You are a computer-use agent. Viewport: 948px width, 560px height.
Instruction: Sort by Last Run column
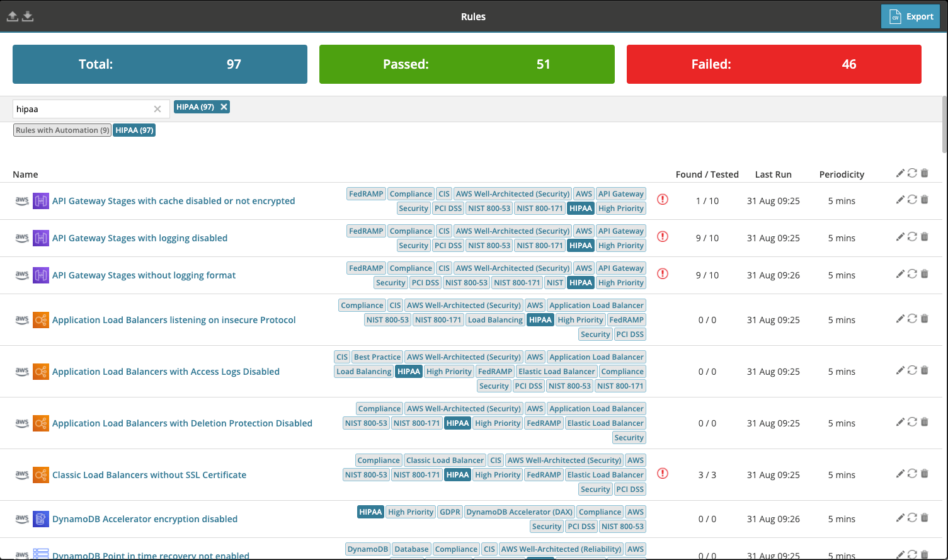pyautogui.click(x=774, y=174)
